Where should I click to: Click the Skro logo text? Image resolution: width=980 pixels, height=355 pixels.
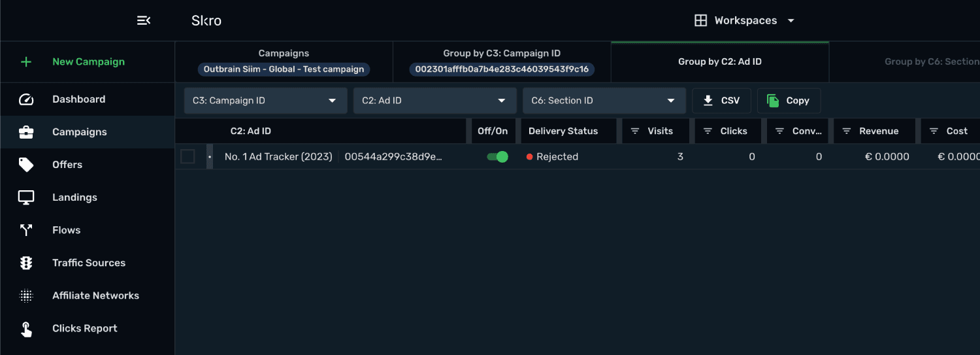click(x=206, y=20)
